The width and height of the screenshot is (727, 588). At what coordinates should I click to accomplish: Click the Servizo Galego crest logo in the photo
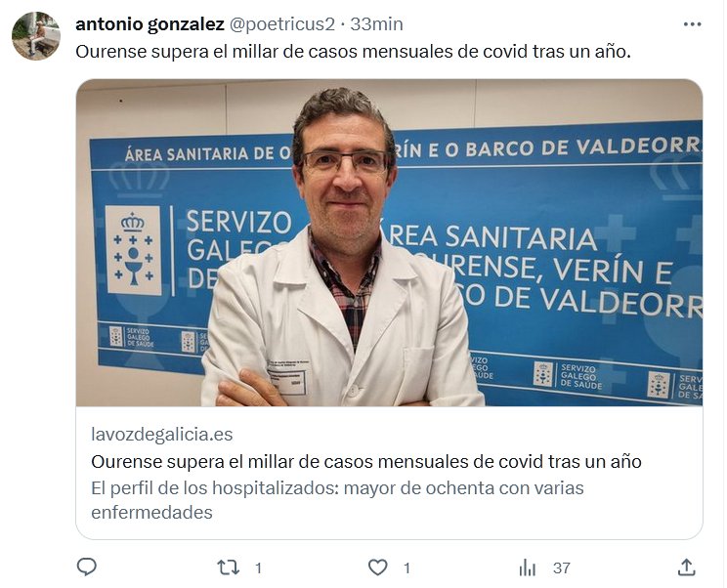(x=134, y=250)
